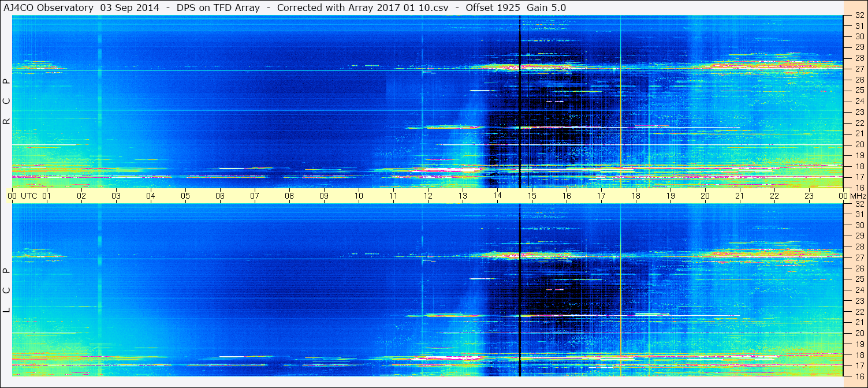Click the 10 hour tick label
Viewport: 868px width, 388px height.
359,196
